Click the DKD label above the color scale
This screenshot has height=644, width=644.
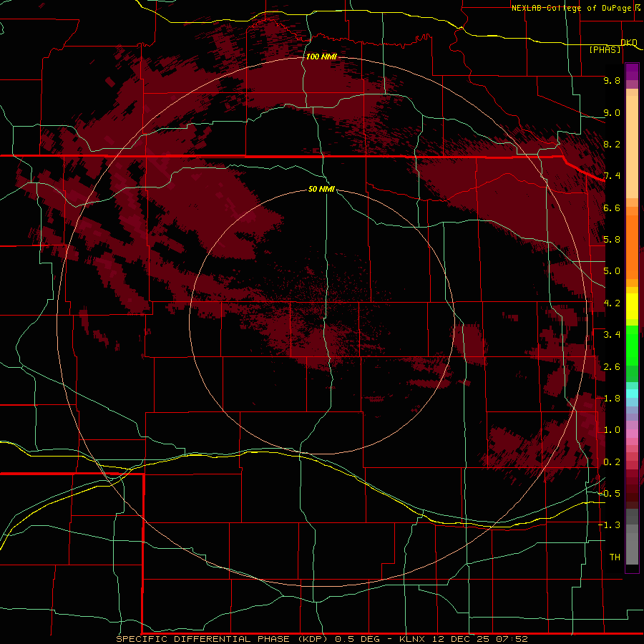click(x=629, y=42)
